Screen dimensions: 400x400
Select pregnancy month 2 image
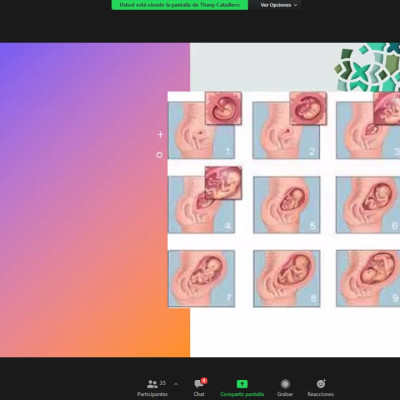pyautogui.click(x=286, y=130)
